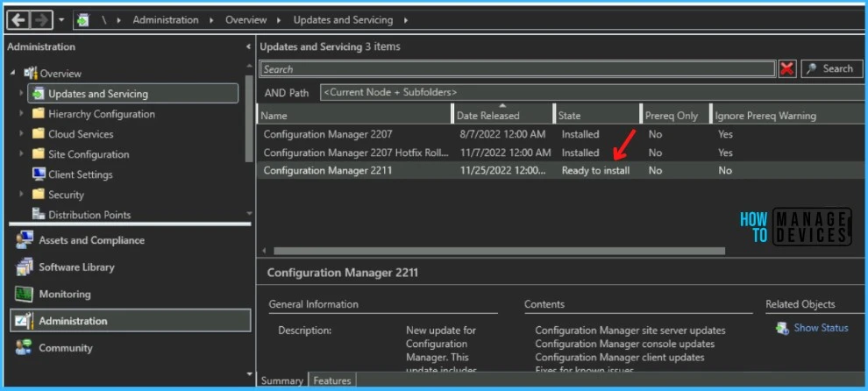Click the horizontal scrollbar thumb in the list
The width and height of the screenshot is (868, 391).
499,251
